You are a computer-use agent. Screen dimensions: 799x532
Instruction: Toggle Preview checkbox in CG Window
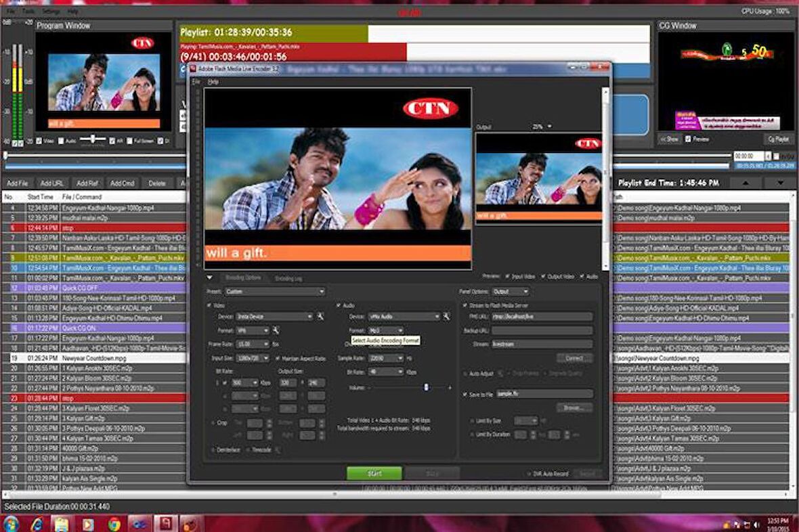click(x=688, y=139)
